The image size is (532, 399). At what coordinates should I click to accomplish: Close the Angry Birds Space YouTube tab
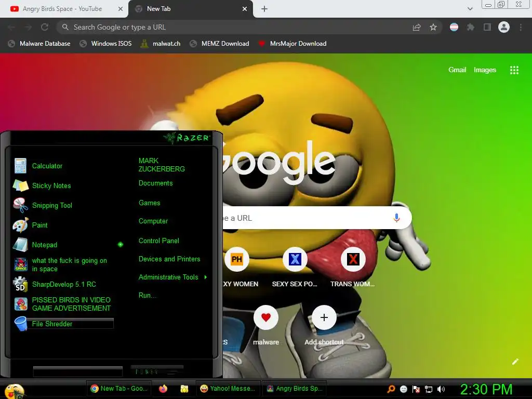pos(120,9)
